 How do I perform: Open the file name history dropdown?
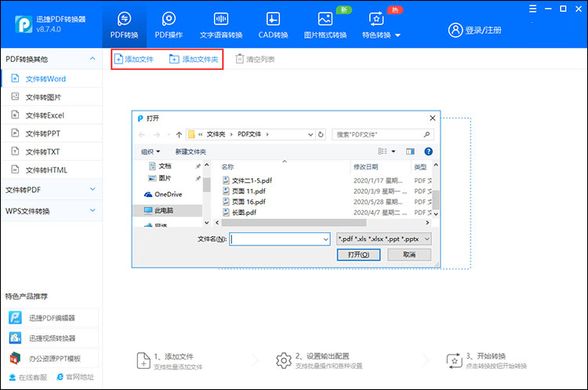coord(325,239)
